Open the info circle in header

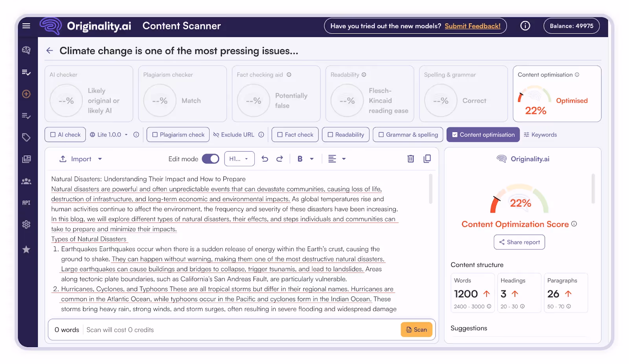pyautogui.click(x=525, y=26)
